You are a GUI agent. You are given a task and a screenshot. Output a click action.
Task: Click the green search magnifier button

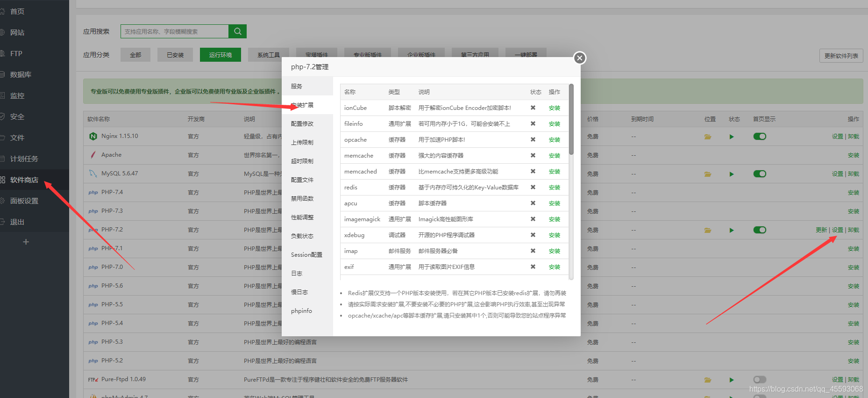237,31
